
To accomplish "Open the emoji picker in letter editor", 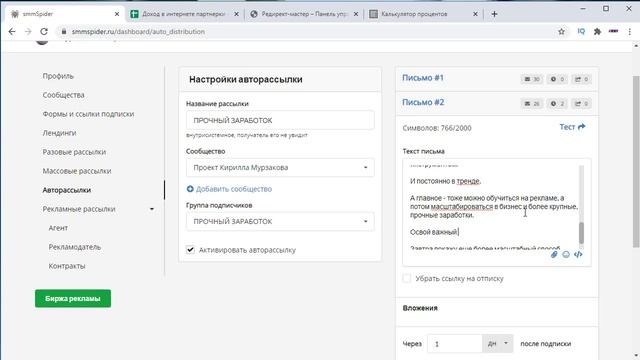I will pyautogui.click(x=566, y=254).
